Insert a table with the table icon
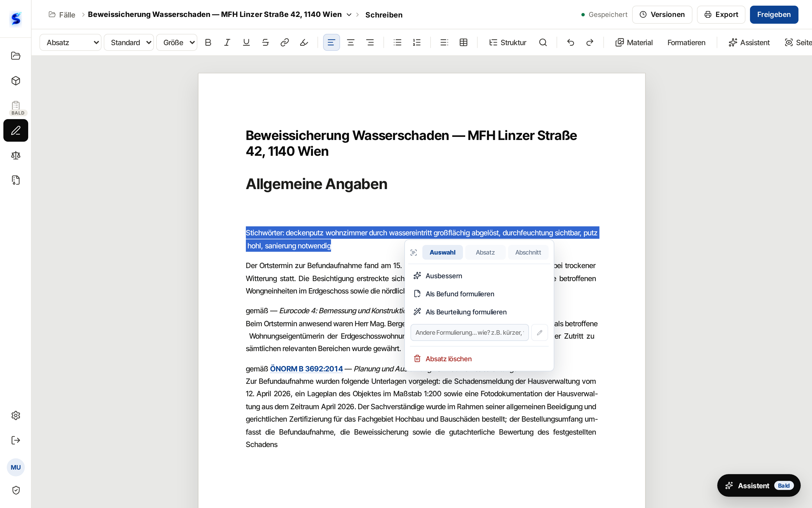The image size is (812, 508). [464, 42]
